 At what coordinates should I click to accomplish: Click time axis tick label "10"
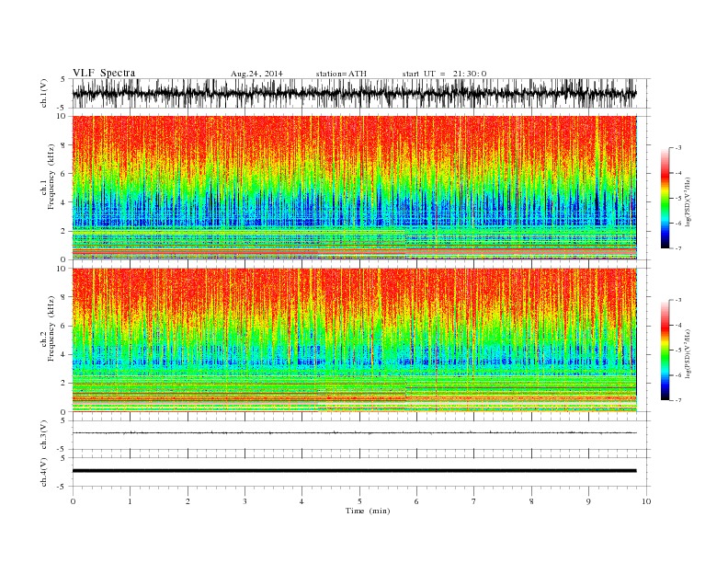coord(646,501)
